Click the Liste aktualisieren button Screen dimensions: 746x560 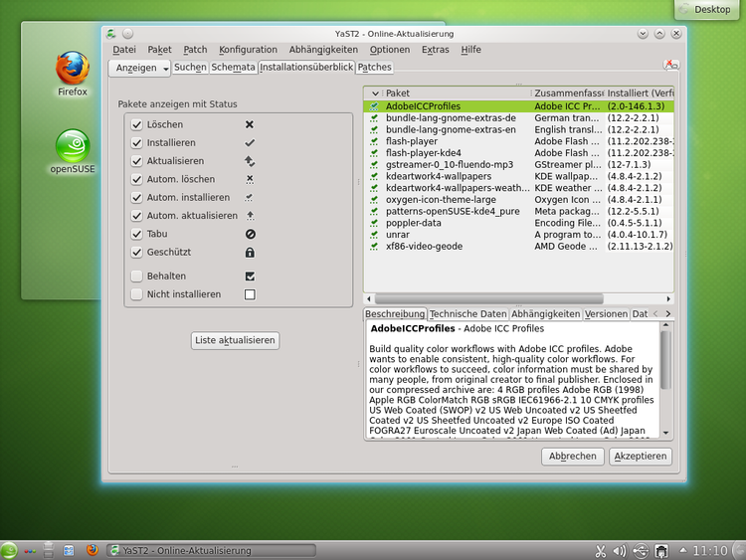pos(235,340)
